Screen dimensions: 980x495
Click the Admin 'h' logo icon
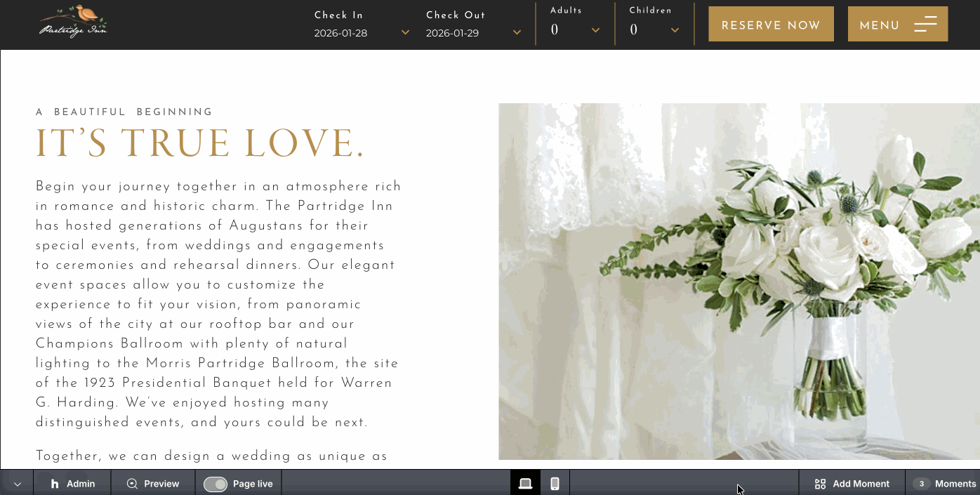point(55,484)
